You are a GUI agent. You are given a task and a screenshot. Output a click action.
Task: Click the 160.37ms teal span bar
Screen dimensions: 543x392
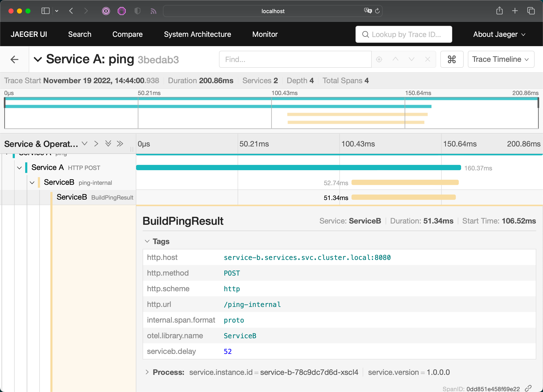[298, 168]
